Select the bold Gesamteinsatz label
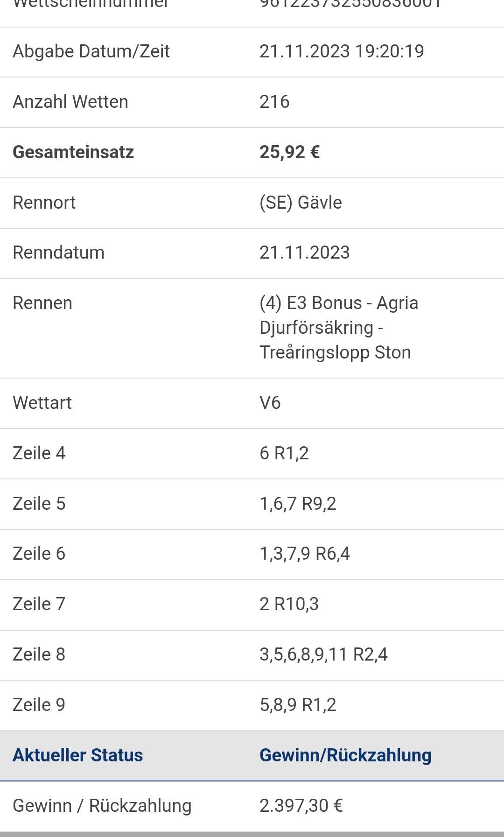The width and height of the screenshot is (504, 837). point(73,152)
